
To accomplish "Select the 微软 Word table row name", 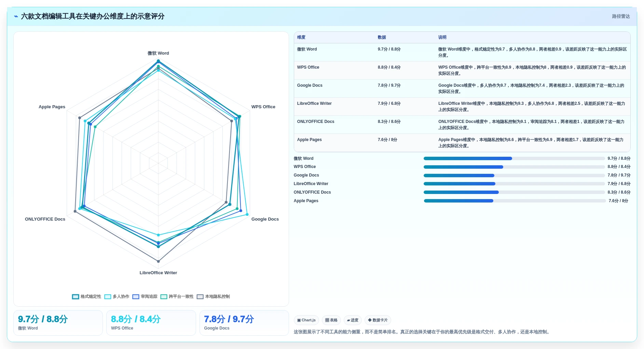I will coord(307,49).
